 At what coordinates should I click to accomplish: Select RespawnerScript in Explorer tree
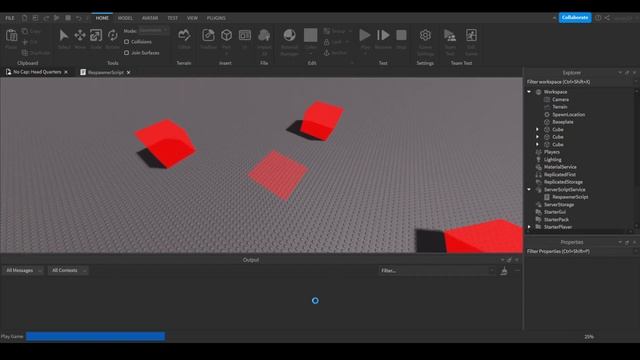tap(570, 197)
